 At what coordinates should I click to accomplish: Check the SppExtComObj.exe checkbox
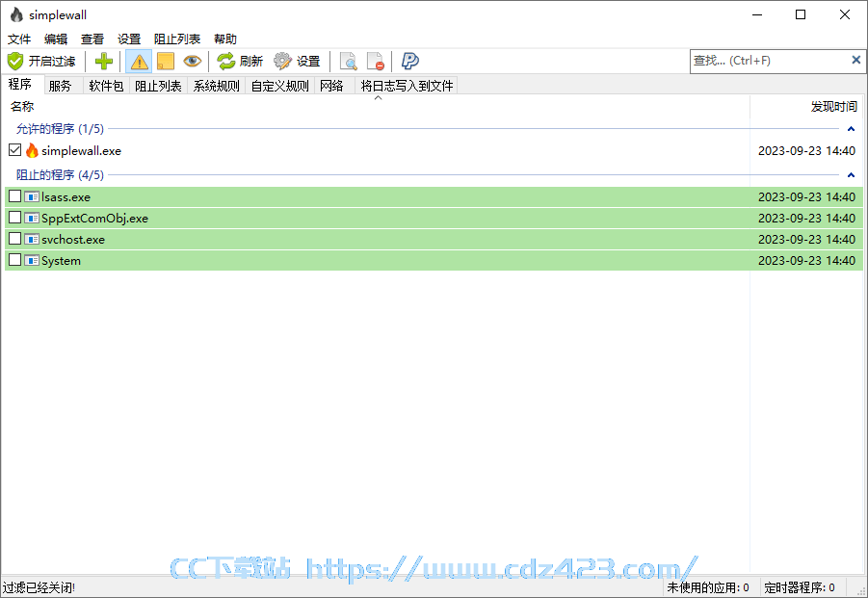(15, 218)
